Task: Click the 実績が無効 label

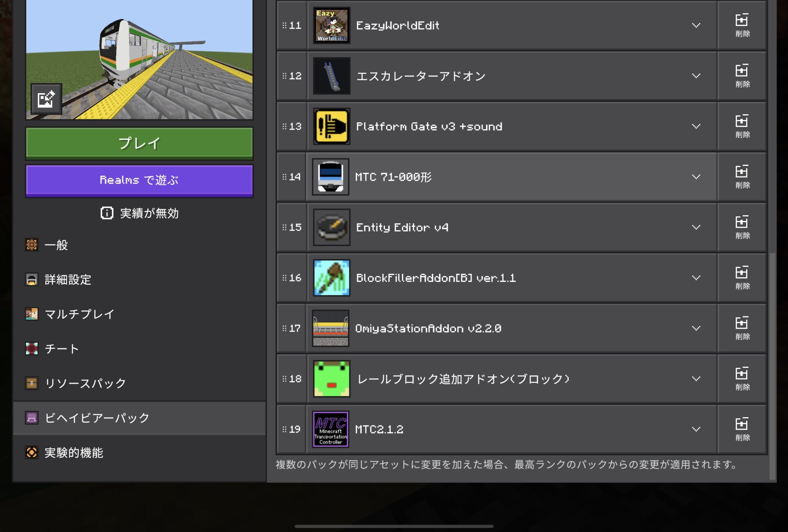Action: (x=149, y=213)
